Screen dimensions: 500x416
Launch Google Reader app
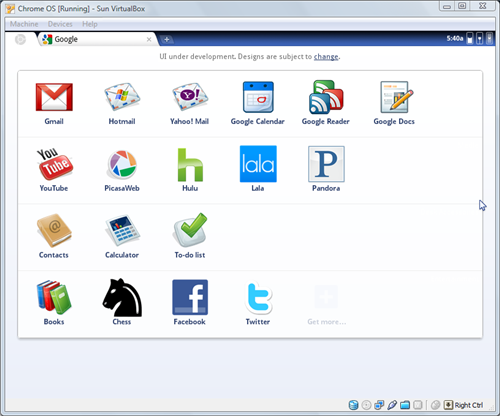click(326, 97)
